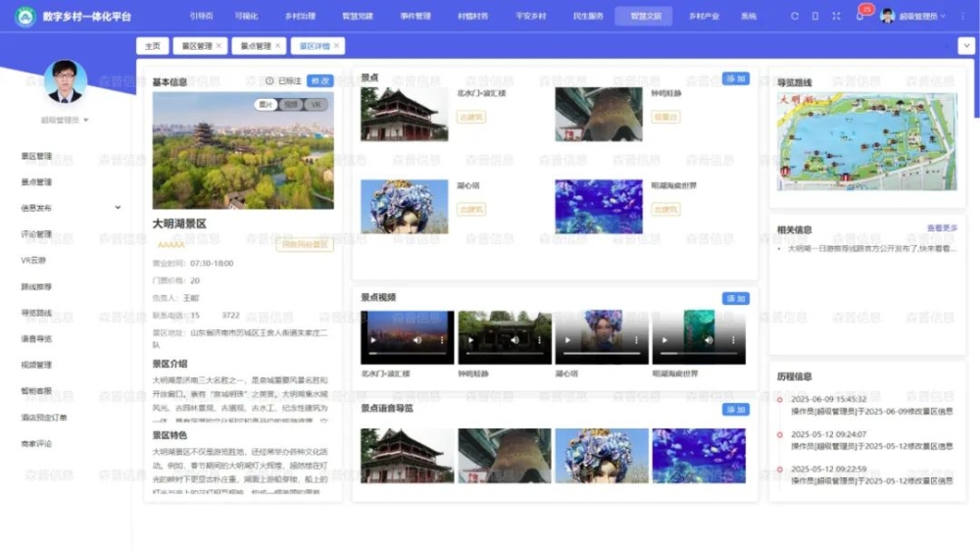Open the tab list dropdown chevron

pos(965,46)
